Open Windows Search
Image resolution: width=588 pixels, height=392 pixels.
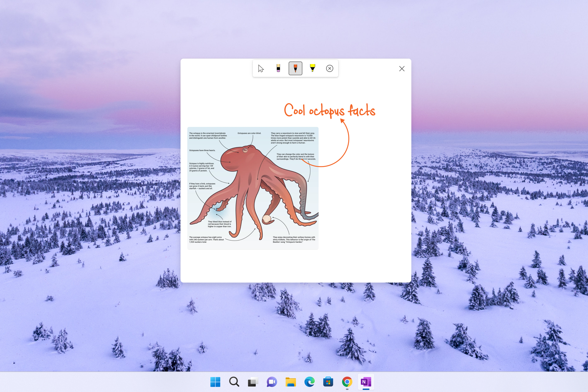pyautogui.click(x=234, y=382)
